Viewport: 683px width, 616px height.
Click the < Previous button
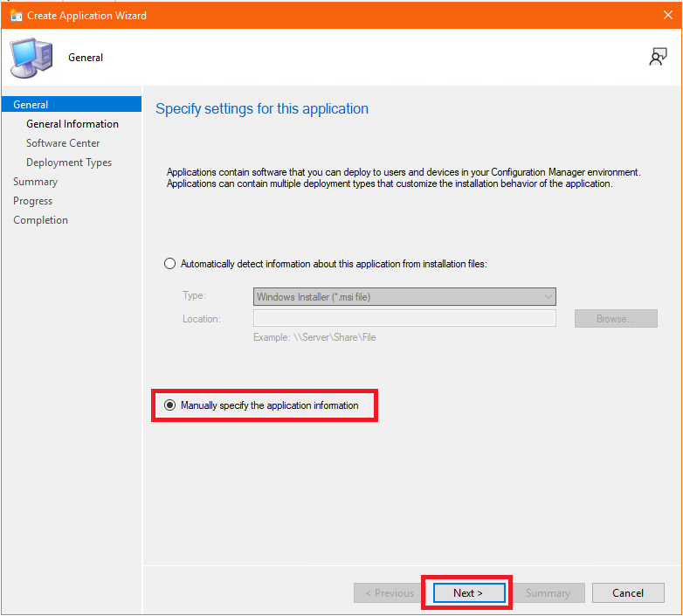(x=390, y=593)
